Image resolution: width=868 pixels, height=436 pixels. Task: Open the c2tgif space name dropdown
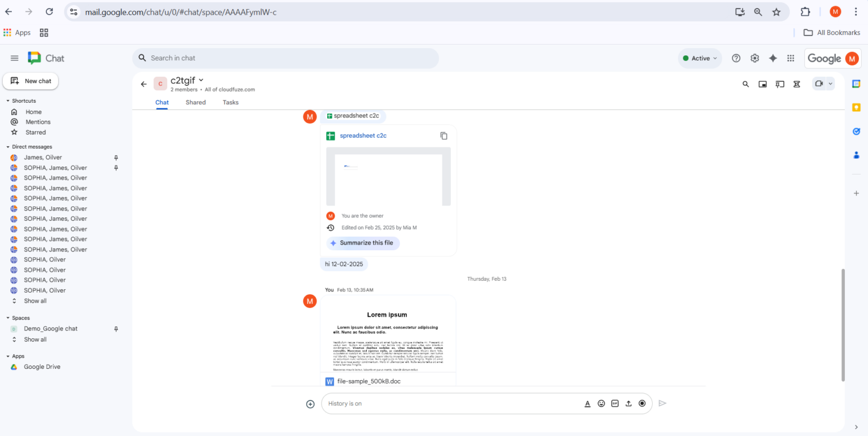point(201,80)
